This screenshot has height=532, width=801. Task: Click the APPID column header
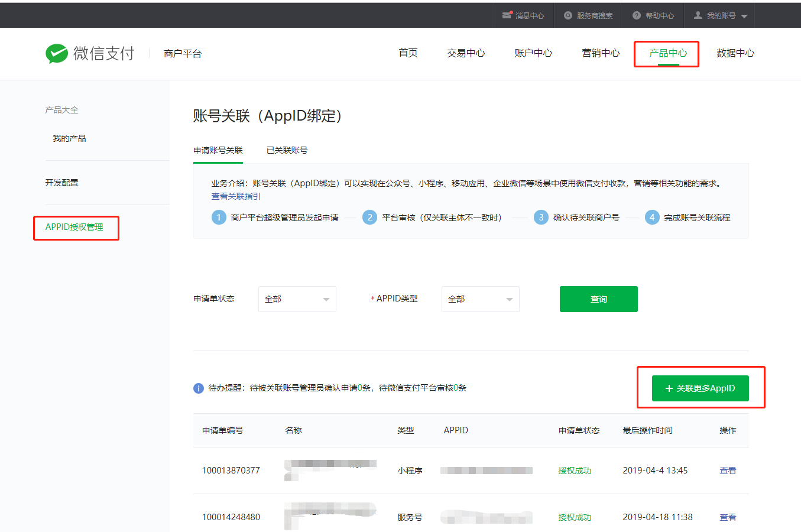point(456,430)
